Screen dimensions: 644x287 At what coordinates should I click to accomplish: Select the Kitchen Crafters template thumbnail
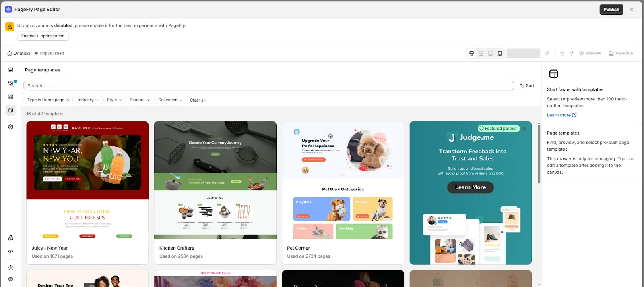[215, 180]
